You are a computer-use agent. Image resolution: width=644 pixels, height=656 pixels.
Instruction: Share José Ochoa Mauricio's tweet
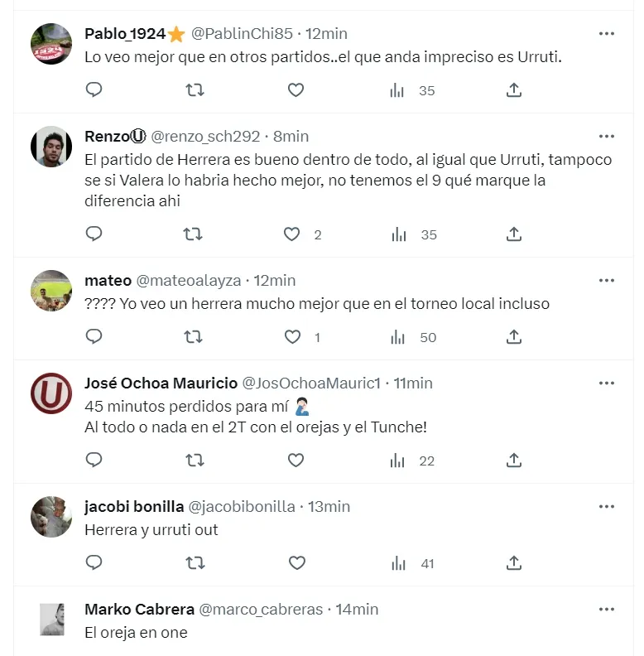click(514, 461)
